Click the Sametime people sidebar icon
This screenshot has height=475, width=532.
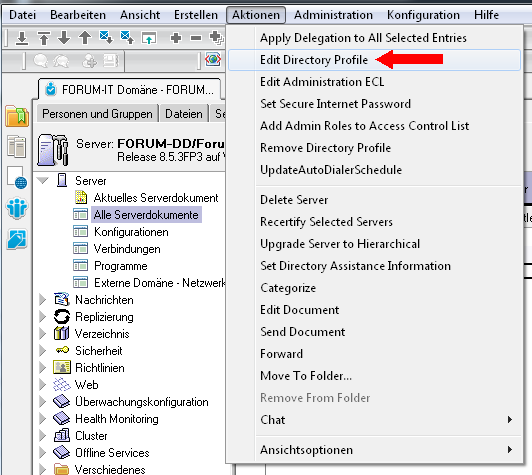click(x=17, y=208)
